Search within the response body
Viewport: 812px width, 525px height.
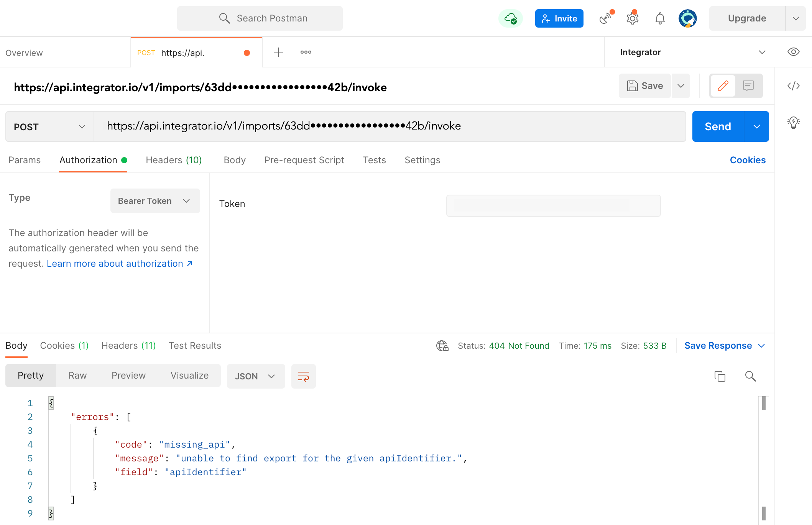pyautogui.click(x=751, y=376)
